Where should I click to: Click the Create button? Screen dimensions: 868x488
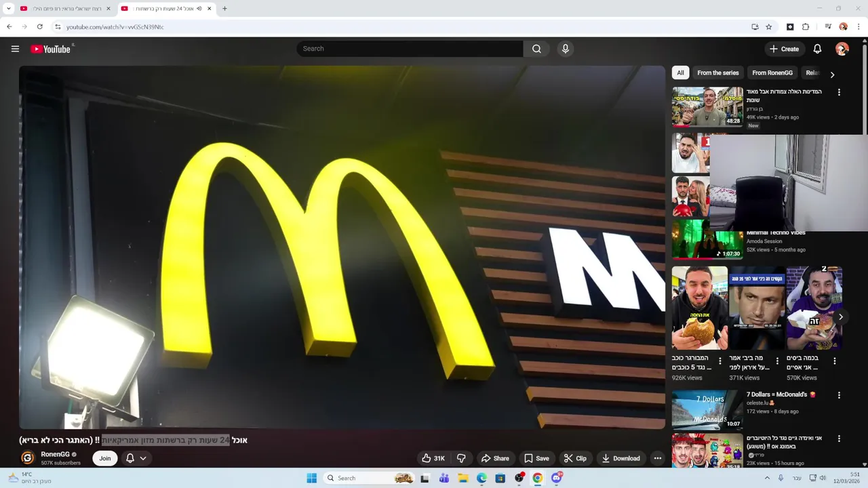click(784, 49)
